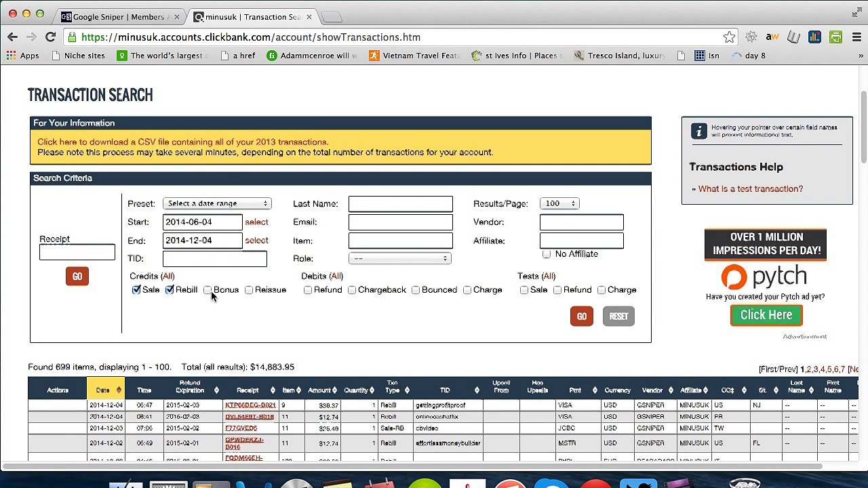Open 'What is a test transaction?' link
The width and height of the screenshot is (868, 488).
750,189
